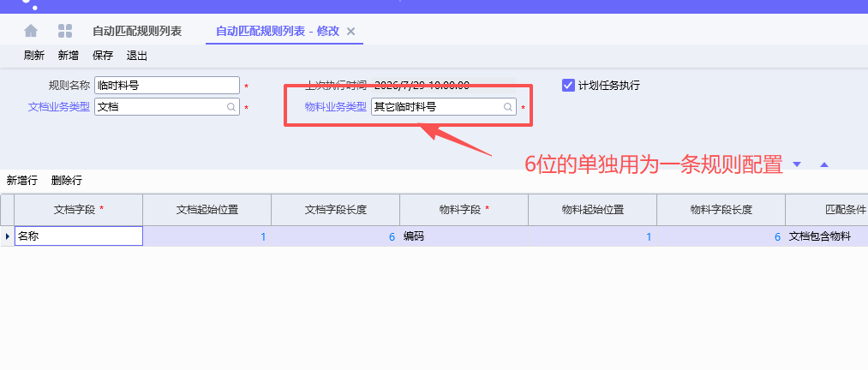Open the 文档业务类型 label link
The image size is (868, 370).
[x=58, y=107]
